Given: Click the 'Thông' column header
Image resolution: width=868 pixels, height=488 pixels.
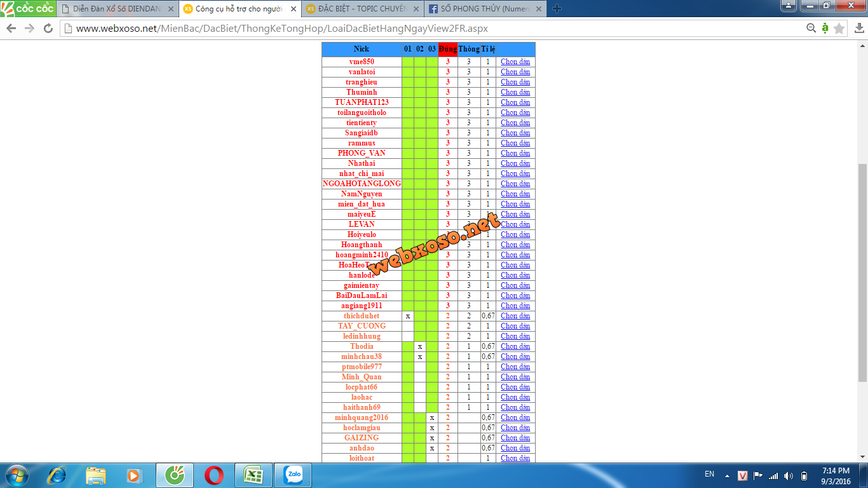Looking at the screenshot, I should (x=469, y=49).
